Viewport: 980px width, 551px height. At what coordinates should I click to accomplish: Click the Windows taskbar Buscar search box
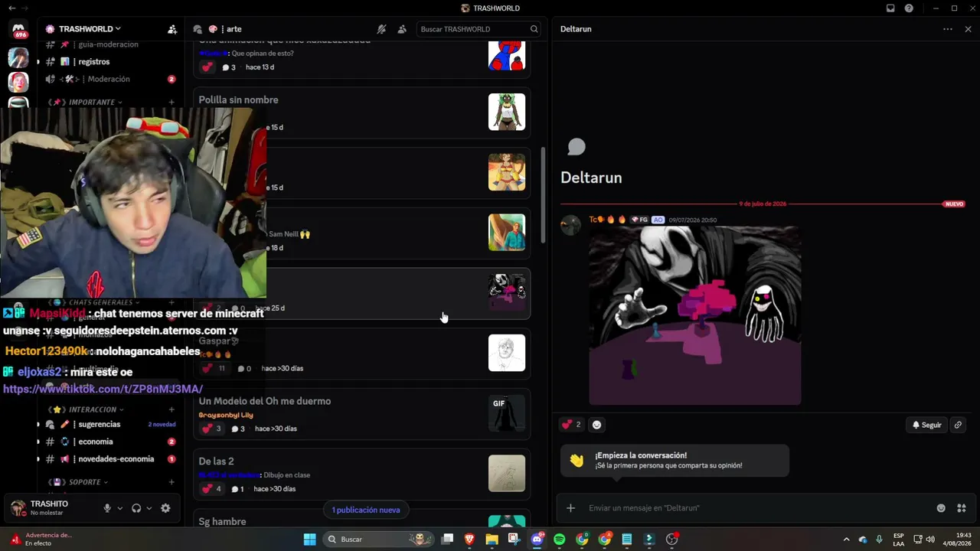point(378,540)
